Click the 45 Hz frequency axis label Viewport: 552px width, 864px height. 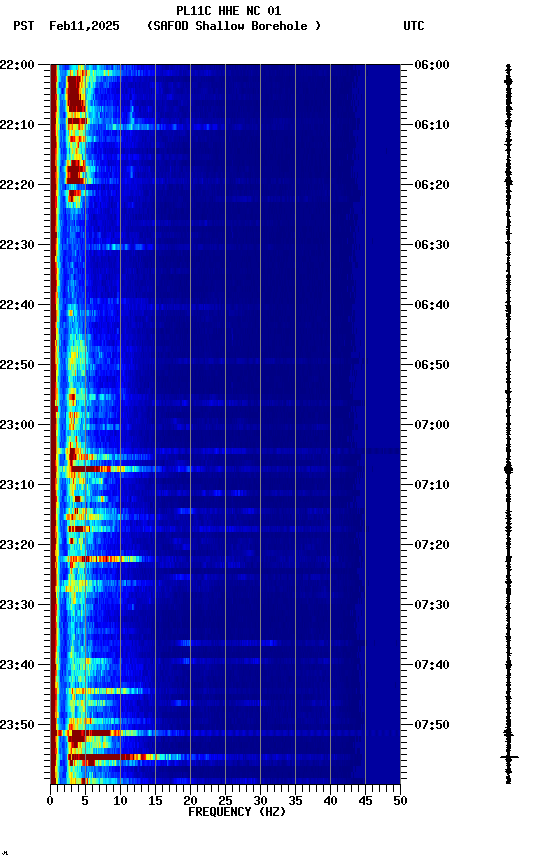365,801
